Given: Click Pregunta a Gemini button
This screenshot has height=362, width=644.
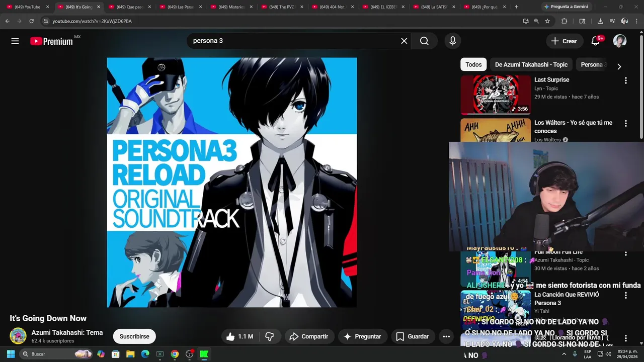Looking at the screenshot, I should coord(566,7).
